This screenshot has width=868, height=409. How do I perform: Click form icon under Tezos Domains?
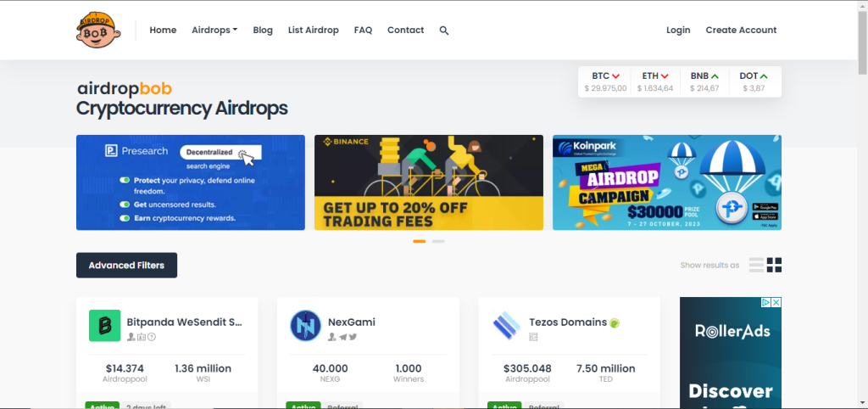pyautogui.click(x=534, y=337)
